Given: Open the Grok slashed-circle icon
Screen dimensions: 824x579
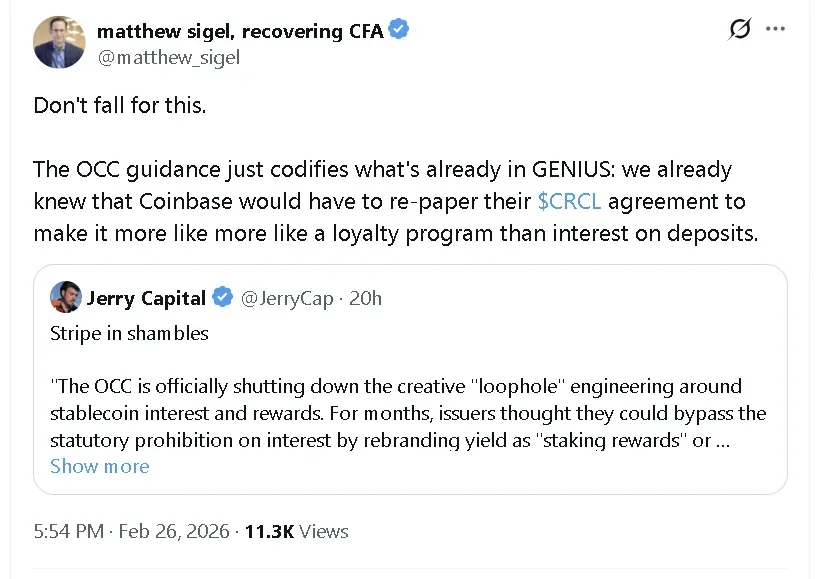Looking at the screenshot, I should 739,29.
